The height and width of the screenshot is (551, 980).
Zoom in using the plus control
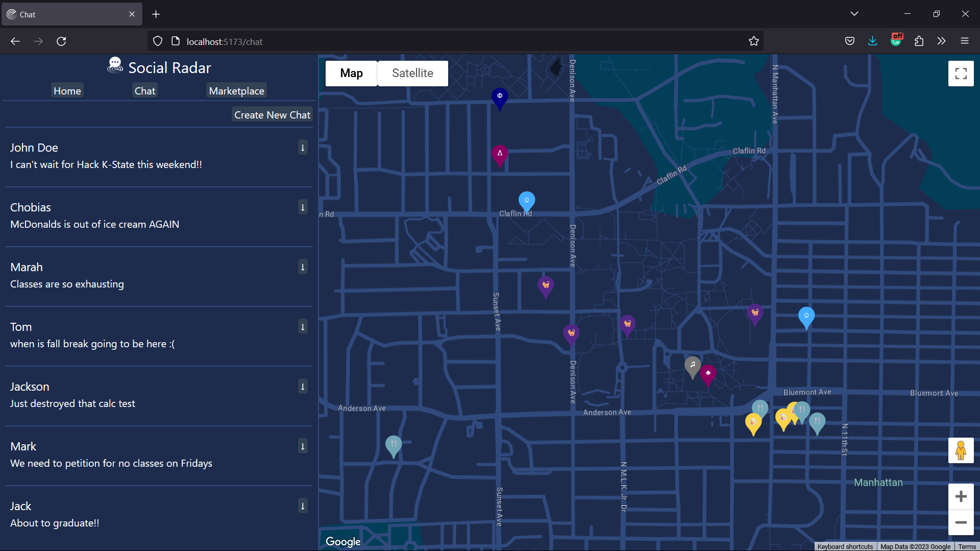(x=961, y=495)
